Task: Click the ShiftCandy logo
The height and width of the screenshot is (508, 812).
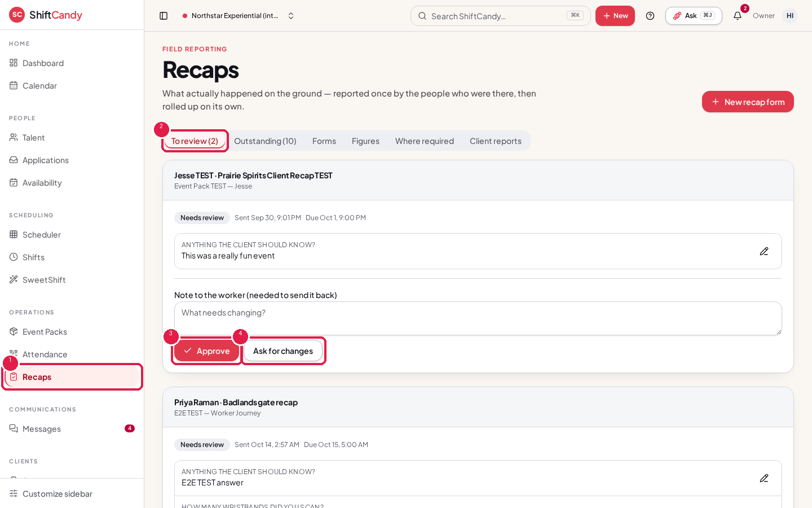Action: [46, 15]
